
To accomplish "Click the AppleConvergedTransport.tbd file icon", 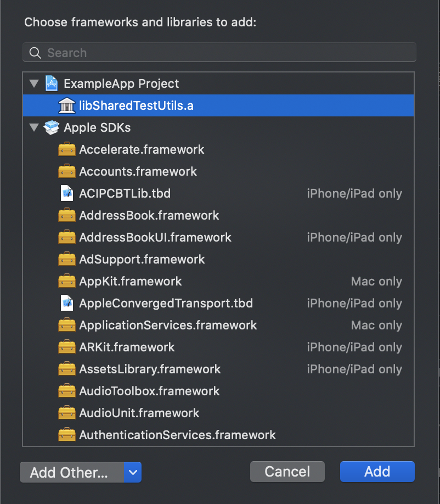I will [x=66, y=303].
